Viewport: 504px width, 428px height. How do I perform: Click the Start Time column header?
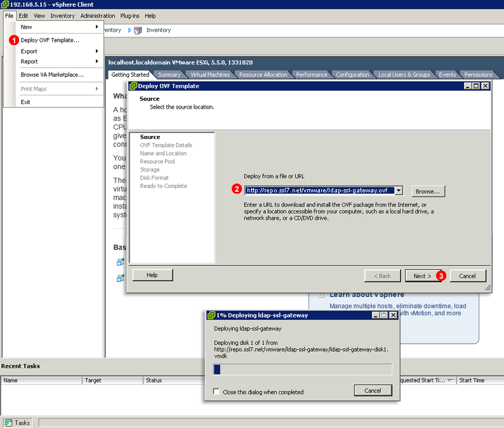[x=480, y=380]
